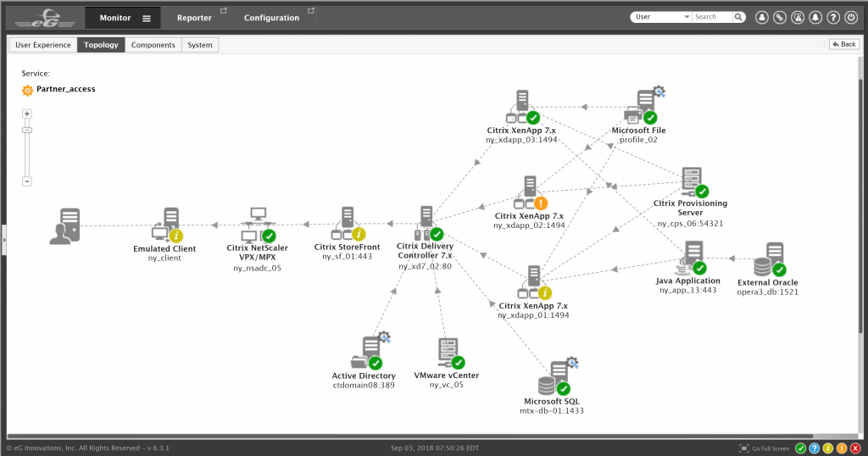Open the Configuration menu
Image resolution: width=868 pixels, height=456 pixels.
coord(271,18)
